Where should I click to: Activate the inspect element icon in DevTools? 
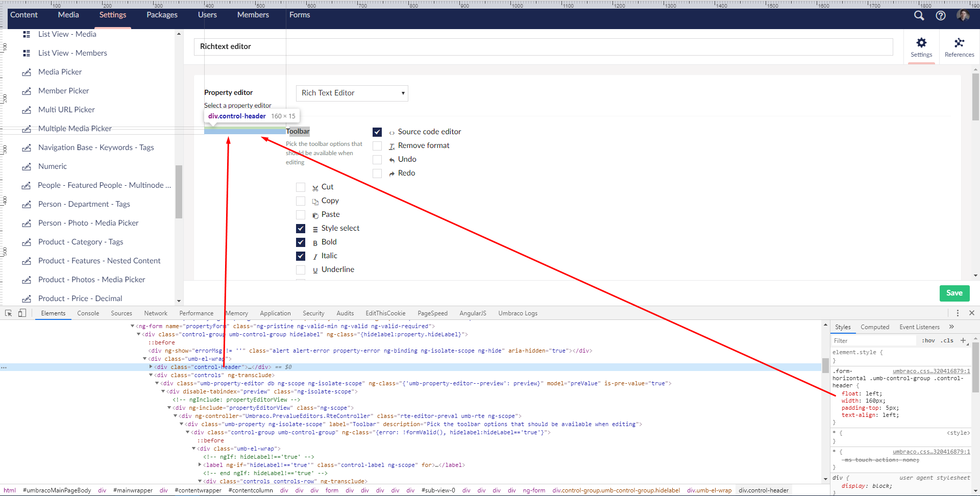8,312
